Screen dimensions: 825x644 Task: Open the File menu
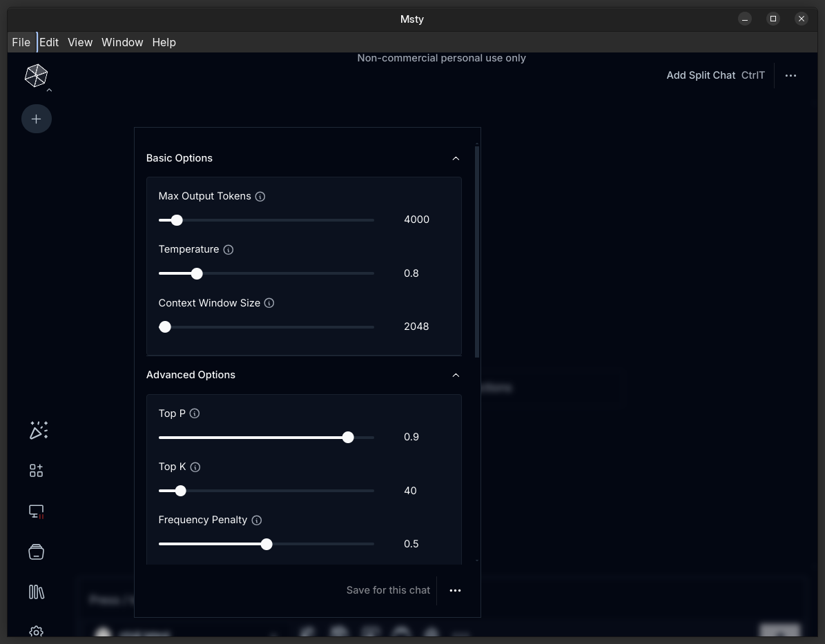pos(21,42)
